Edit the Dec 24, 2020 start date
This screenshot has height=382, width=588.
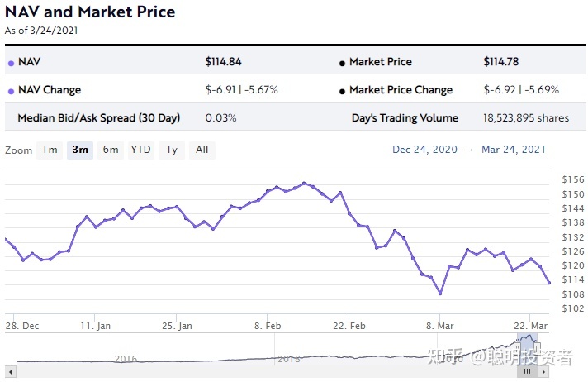424,150
